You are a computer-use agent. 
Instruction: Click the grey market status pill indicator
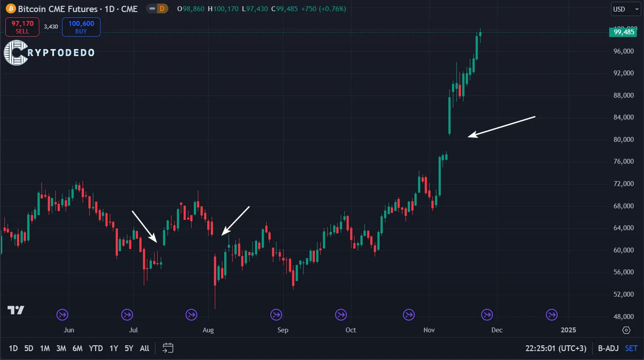(153, 8)
